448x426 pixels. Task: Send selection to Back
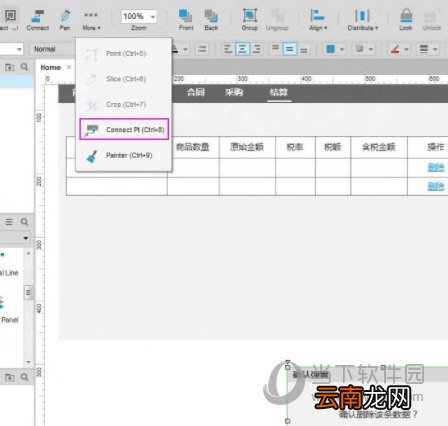tap(211, 20)
